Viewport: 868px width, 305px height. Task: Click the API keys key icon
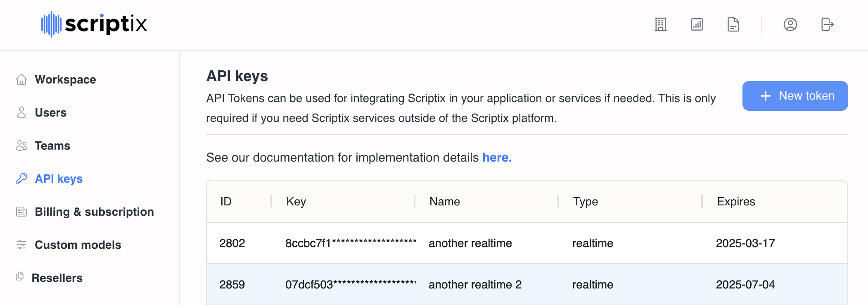pos(21,179)
